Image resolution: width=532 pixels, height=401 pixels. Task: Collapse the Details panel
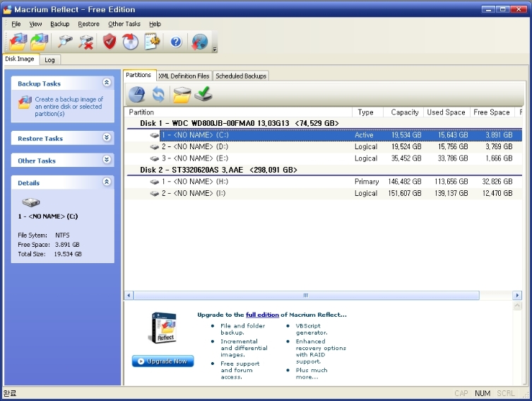107,182
